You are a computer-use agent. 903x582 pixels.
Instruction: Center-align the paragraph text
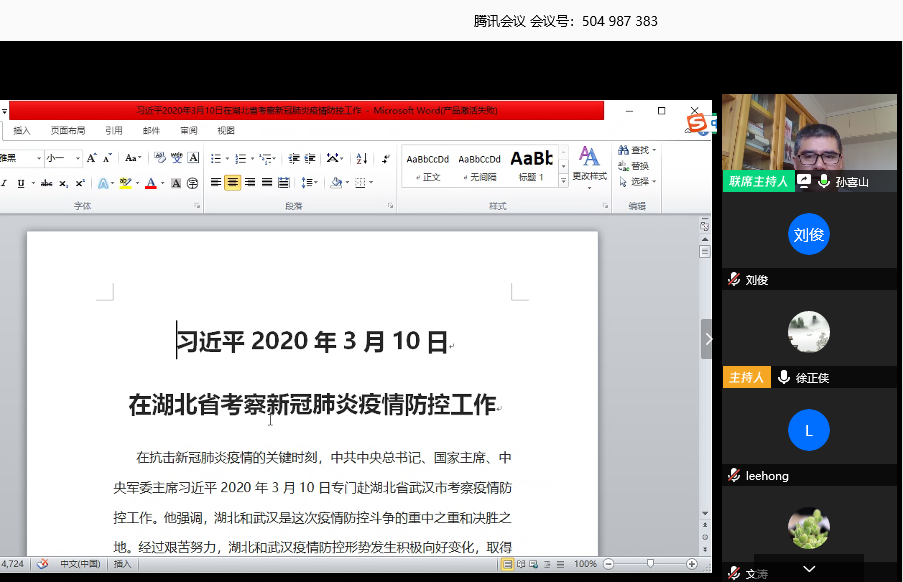click(x=232, y=183)
